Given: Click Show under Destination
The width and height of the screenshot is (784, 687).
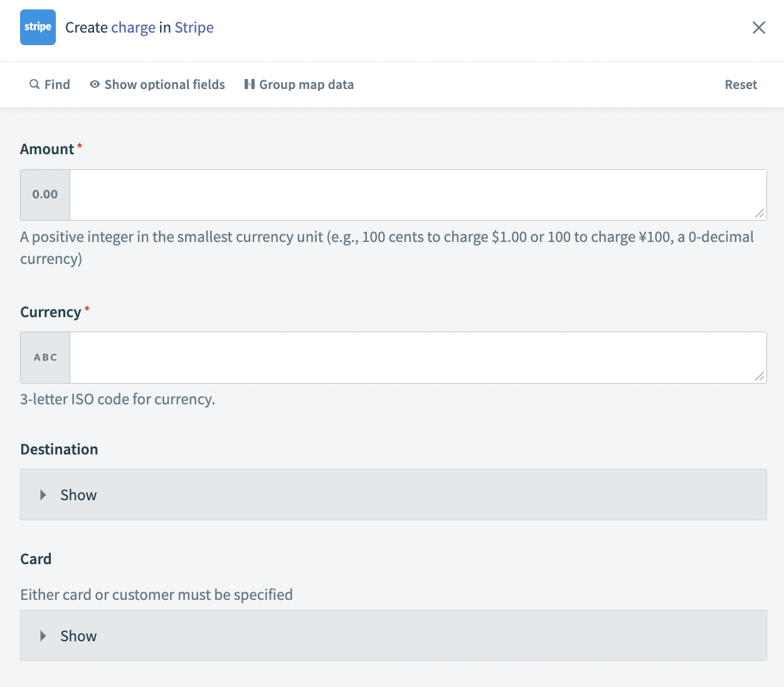Looking at the screenshot, I should pos(78,495).
